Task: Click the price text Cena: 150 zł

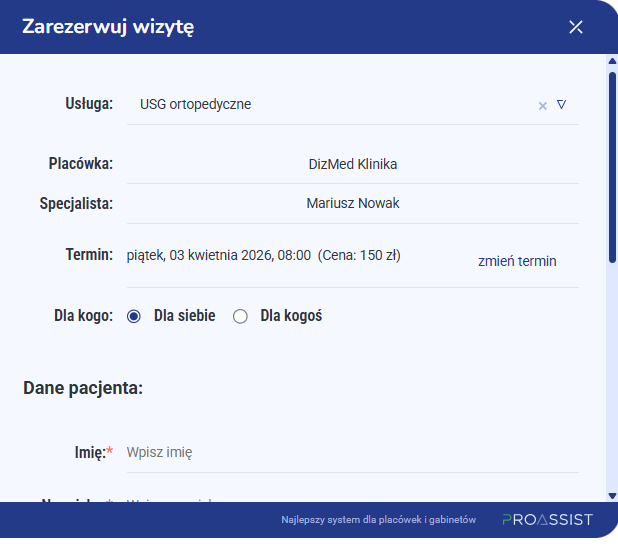Action: pos(359,255)
